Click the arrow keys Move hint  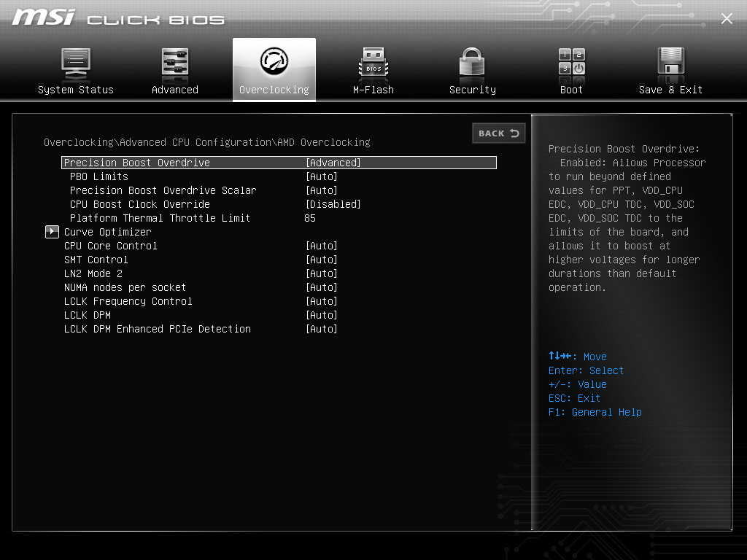click(x=578, y=356)
